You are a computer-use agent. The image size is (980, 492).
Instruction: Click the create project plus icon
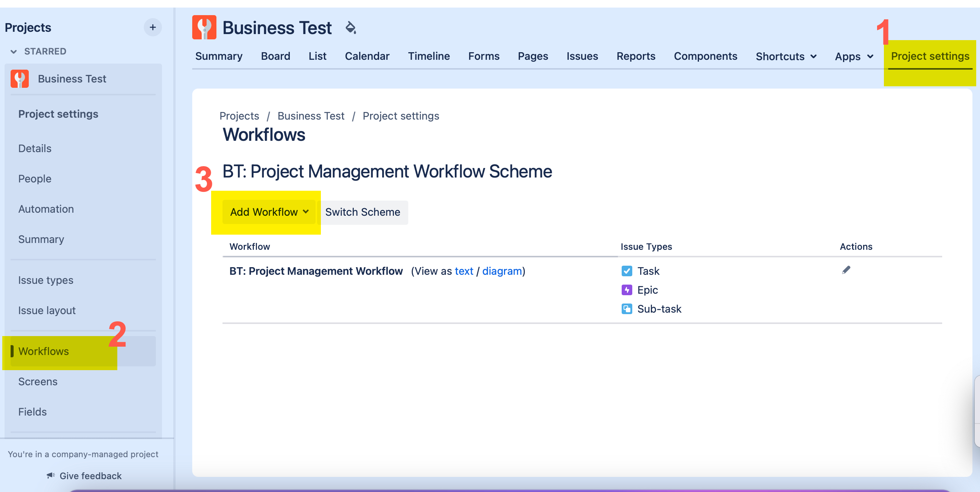[152, 27]
